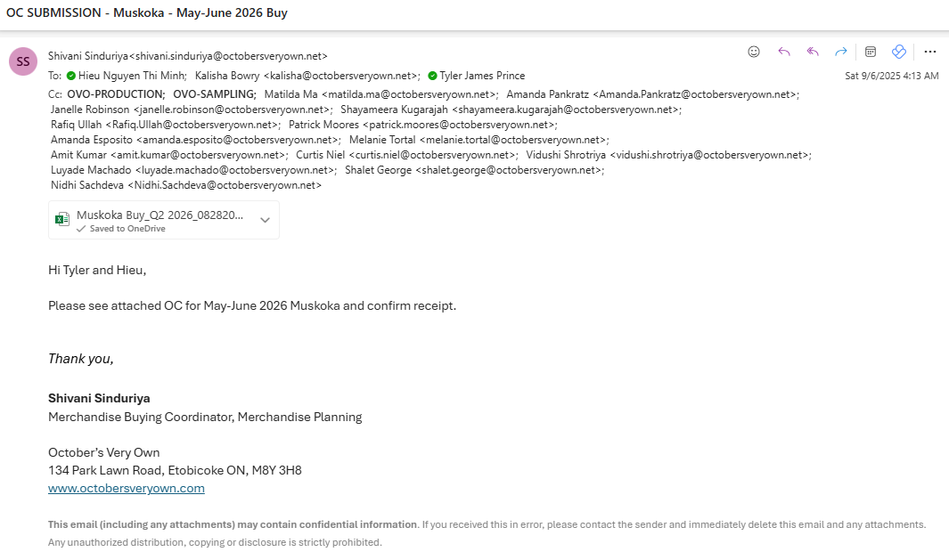Click the SS sender avatar

23,61
